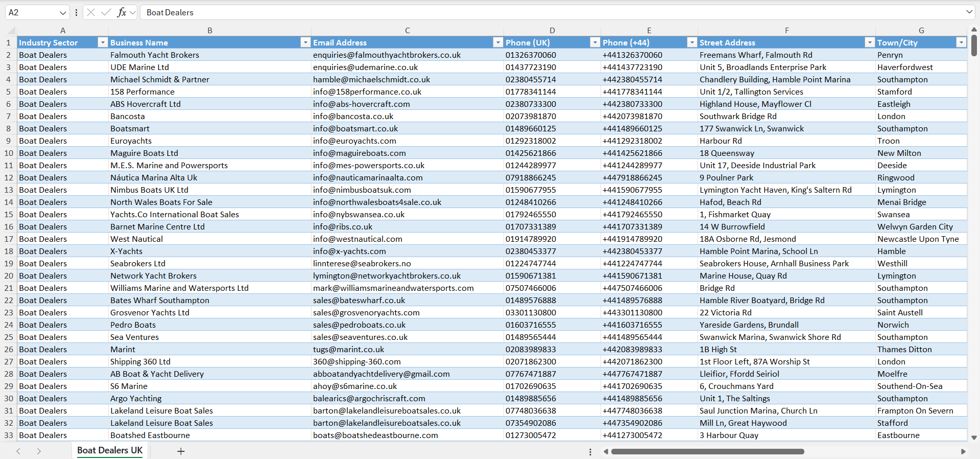
Task: Open the Phone (UK) filter dropdown
Action: pos(595,42)
